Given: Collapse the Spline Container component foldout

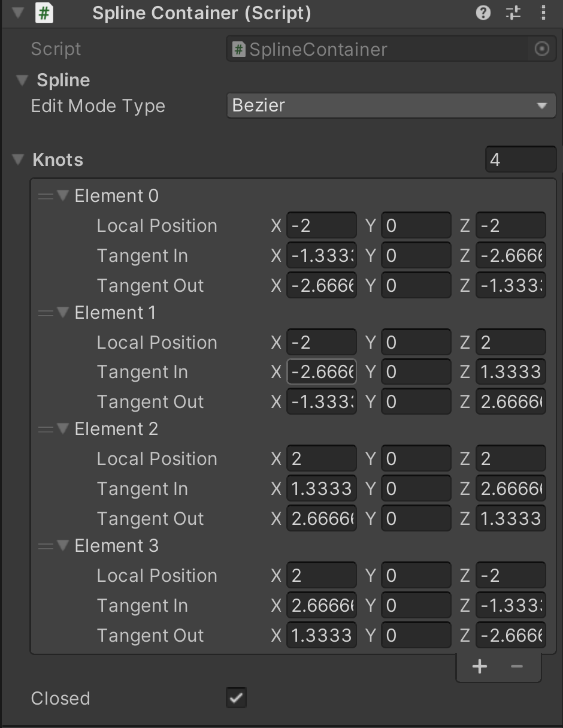Looking at the screenshot, I should point(18,13).
